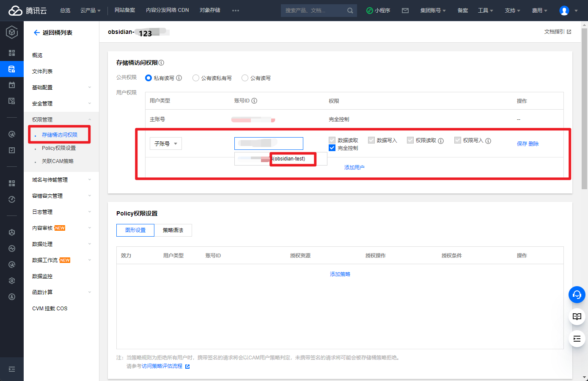Click the calendar icon in the sidebar
Image resolution: width=588 pixels, height=381 pixels.
point(12,85)
